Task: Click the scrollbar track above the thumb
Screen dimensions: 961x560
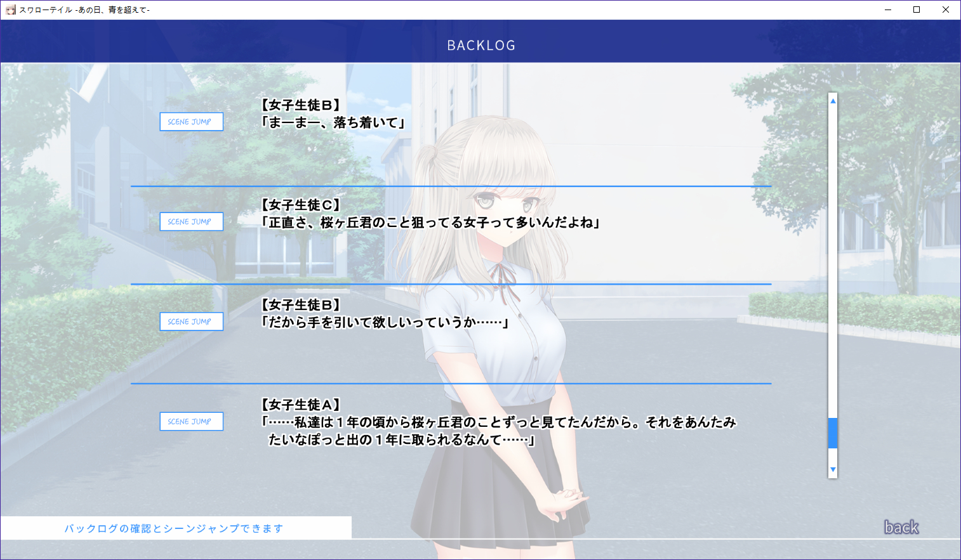Action: [833, 260]
